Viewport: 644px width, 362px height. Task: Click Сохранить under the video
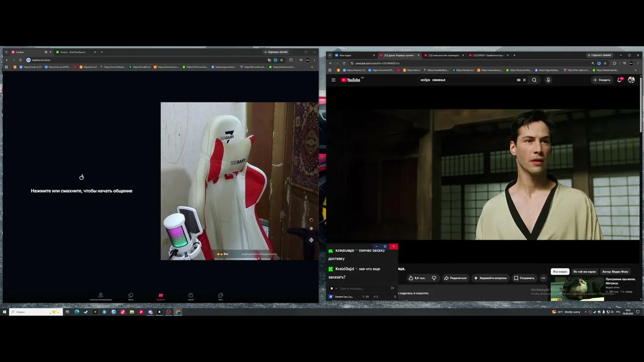click(524, 278)
